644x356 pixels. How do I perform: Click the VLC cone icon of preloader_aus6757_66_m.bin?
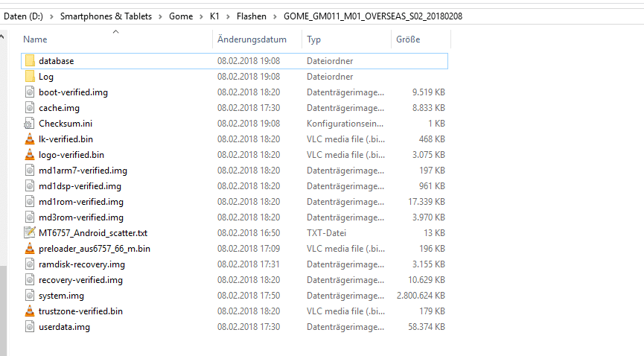30,248
